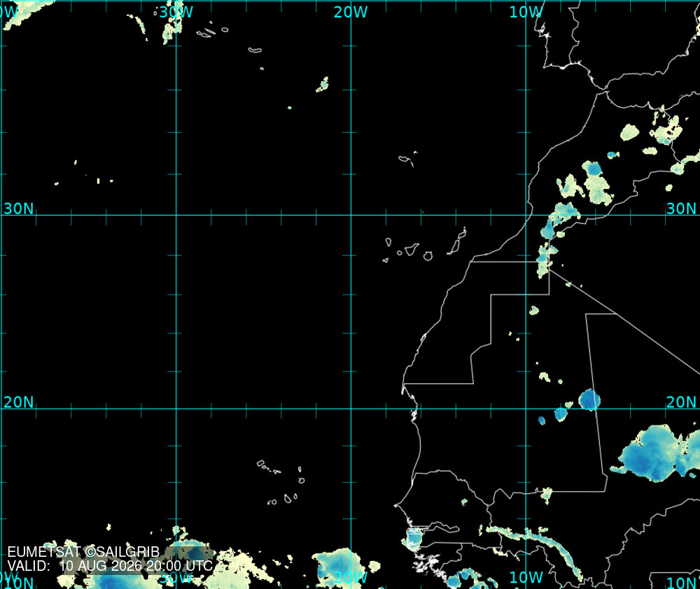Click the large blue cloud mass east of Mauritania
This screenshot has height=589, width=700.
[657, 454]
